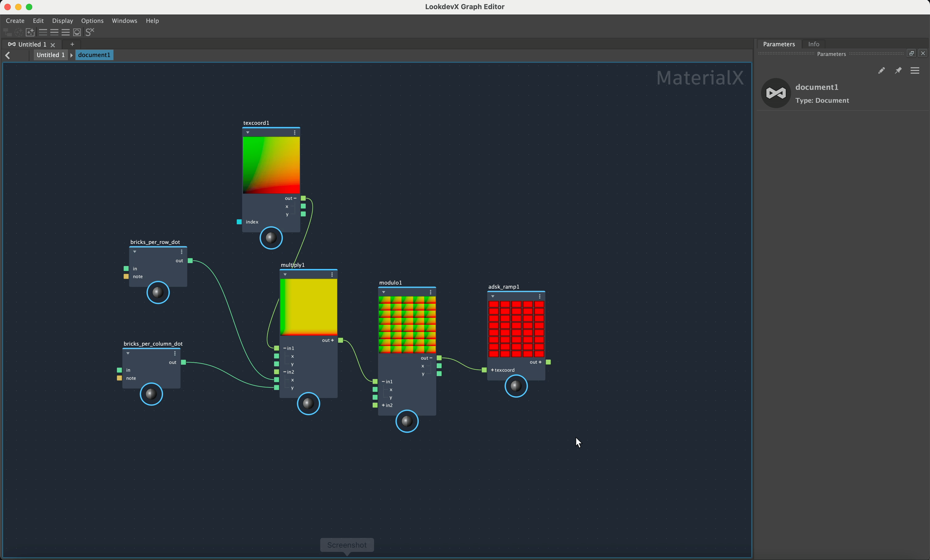Screen dimensions: 930x560
Task: Collapse the bricks_per_column_dot node triangle
Action: click(128, 353)
